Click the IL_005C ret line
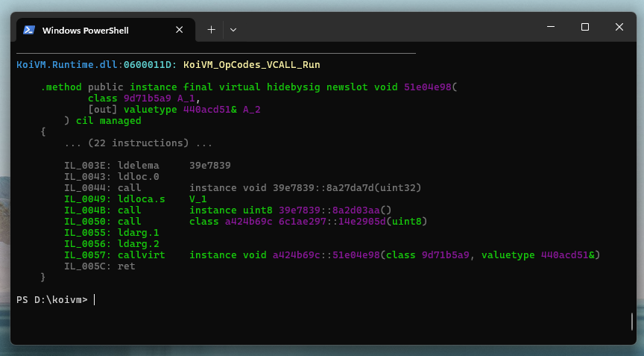The width and height of the screenshot is (644, 356). click(x=99, y=266)
